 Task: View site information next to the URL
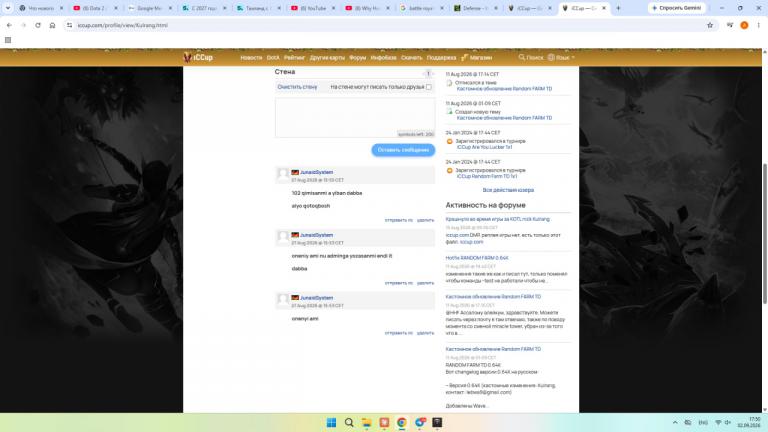click(70, 25)
